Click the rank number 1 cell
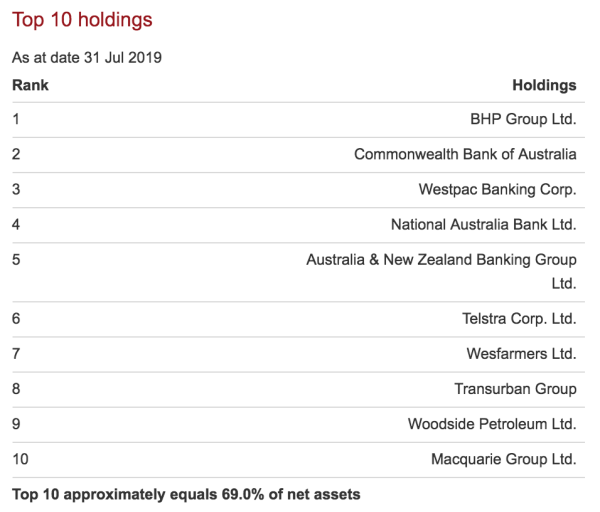Image resolution: width=600 pixels, height=512 pixels. tap(16, 119)
